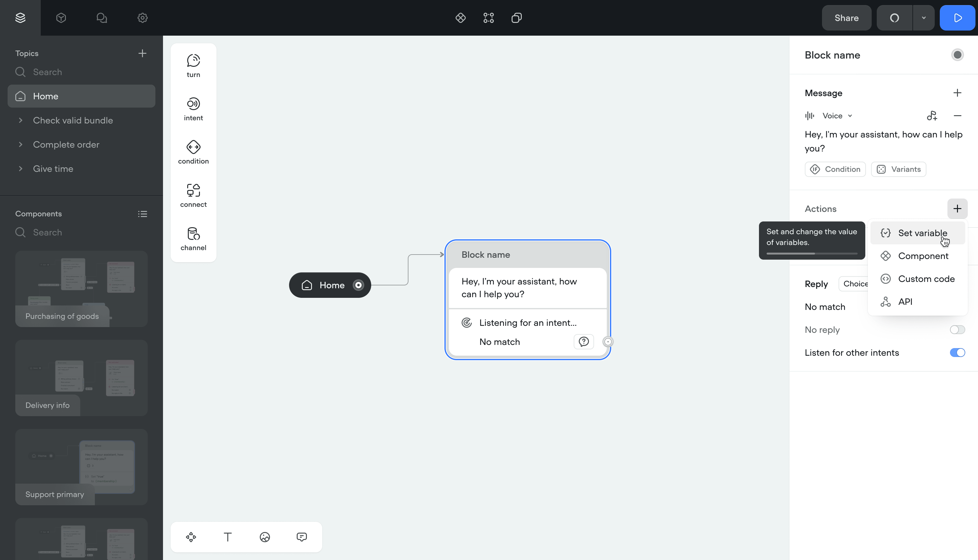Image resolution: width=978 pixels, height=560 pixels.
Task: Click the Share button
Action: (847, 18)
